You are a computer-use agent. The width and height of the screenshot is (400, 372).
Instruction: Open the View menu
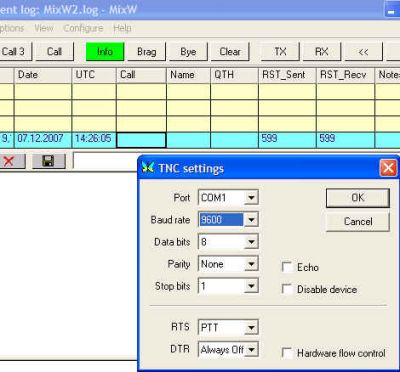[44, 28]
